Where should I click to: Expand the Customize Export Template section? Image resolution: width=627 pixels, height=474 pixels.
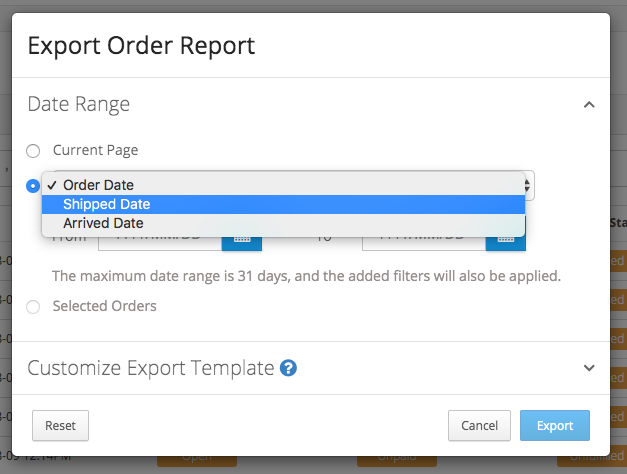pyautogui.click(x=589, y=368)
